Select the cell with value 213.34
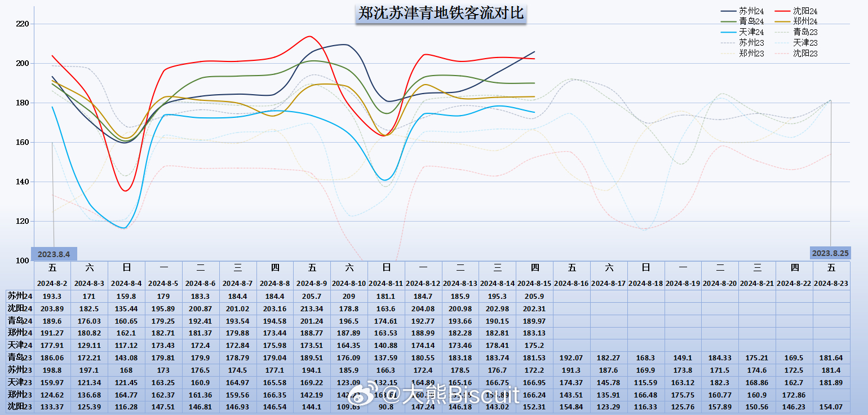Viewport: 868px width, 415px height. tap(312, 308)
